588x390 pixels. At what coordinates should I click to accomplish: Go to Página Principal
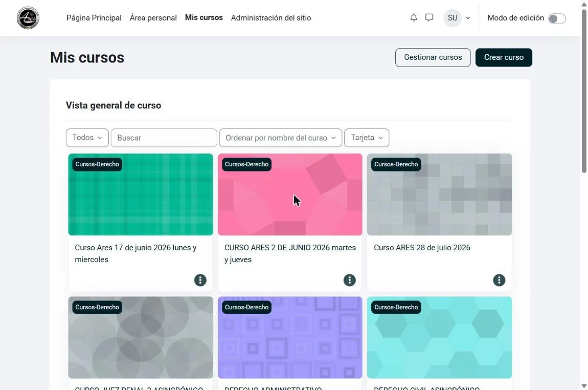click(x=94, y=17)
